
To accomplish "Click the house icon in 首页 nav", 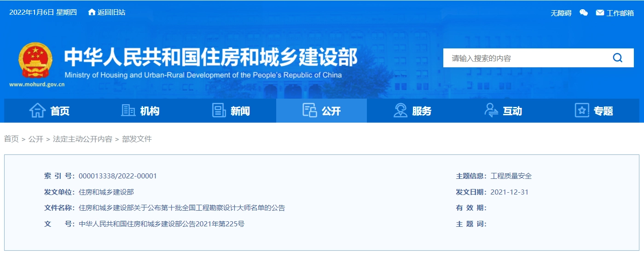I will [x=37, y=111].
